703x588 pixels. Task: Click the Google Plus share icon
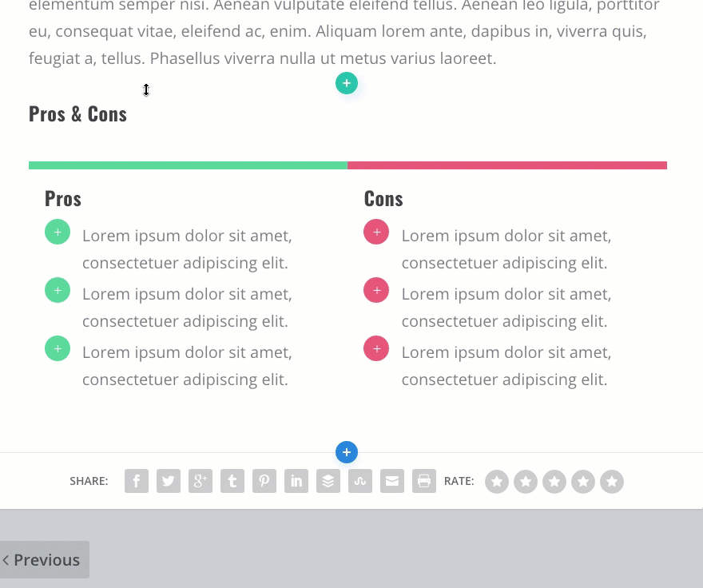[201, 481]
